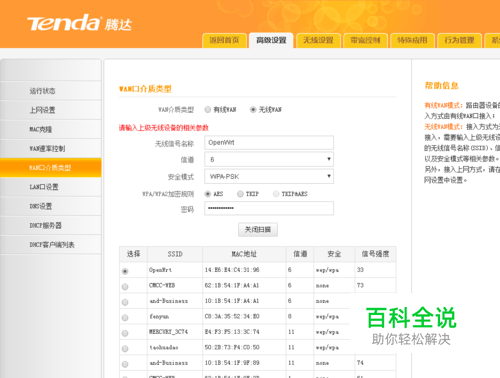Click the Tenda 腾达 logo
This screenshot has width=500, height=378.
click(x=79, y=23)
